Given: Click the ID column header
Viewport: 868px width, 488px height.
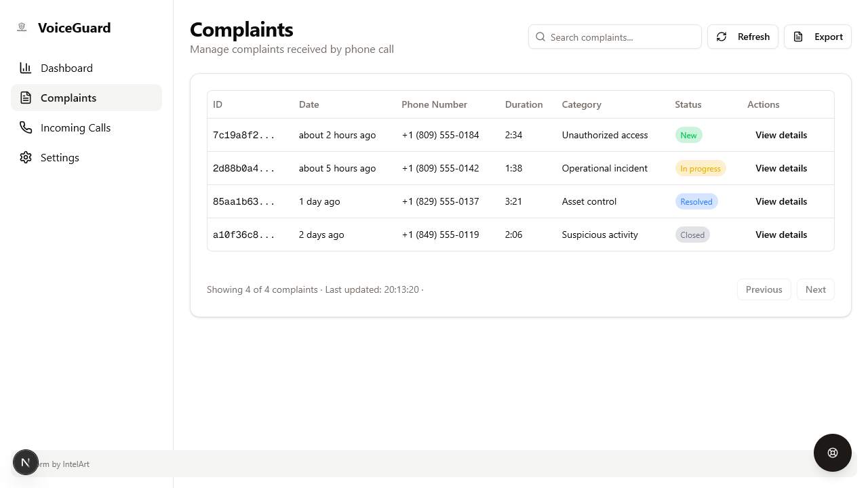Looking at the screenshot, I should click(x=218, y=104).
